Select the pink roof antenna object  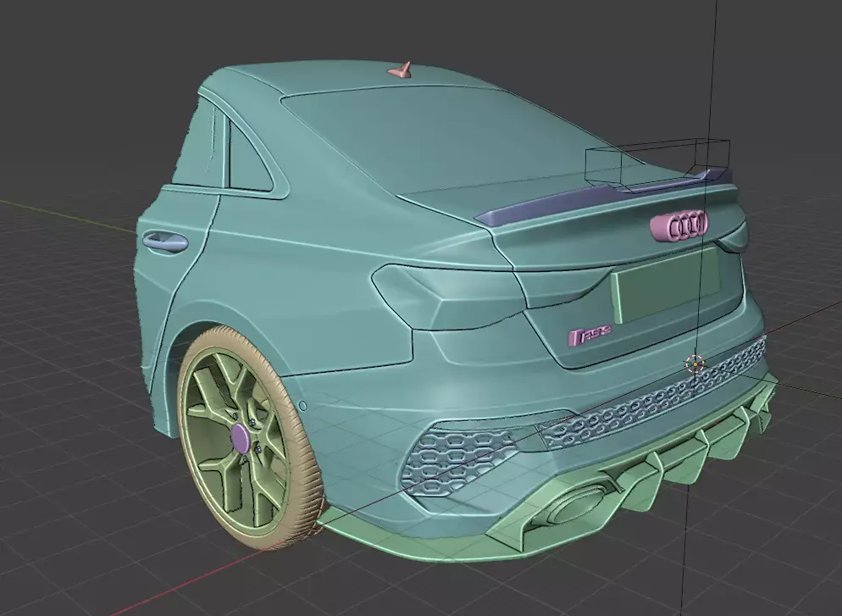[x=401, y=70]
